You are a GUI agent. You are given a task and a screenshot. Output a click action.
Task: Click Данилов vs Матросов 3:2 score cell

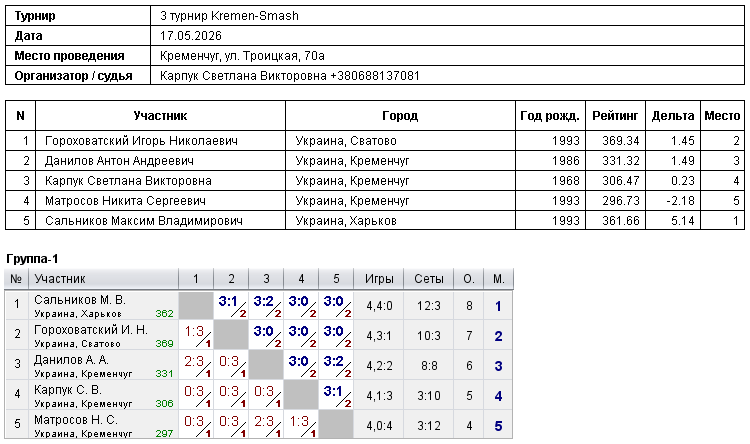336,366
